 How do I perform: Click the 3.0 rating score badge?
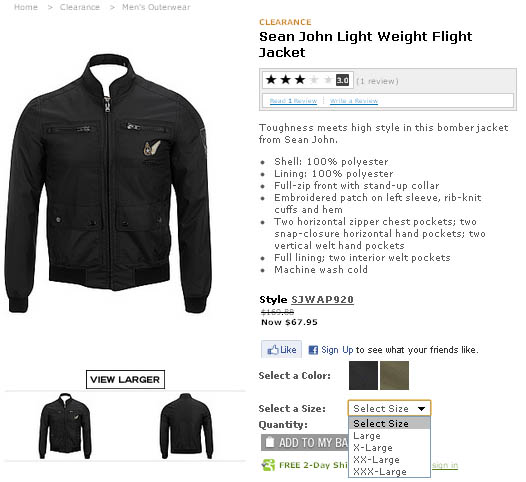pos(343,80)
